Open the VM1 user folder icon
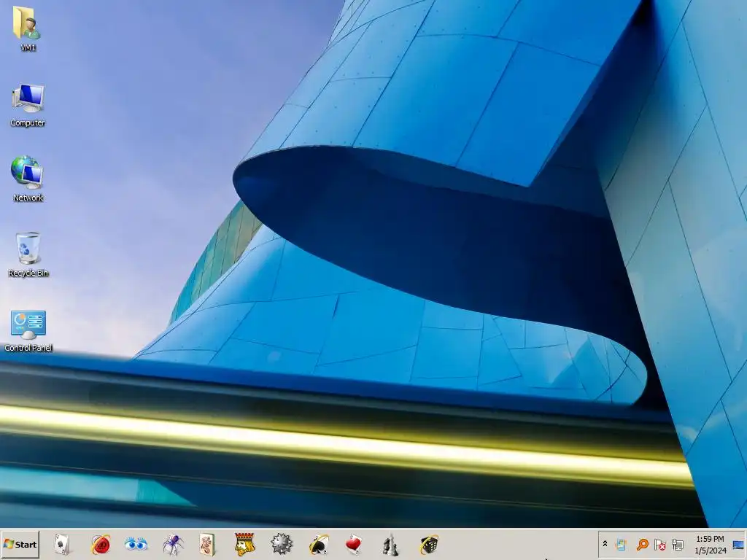This screenshot has height=560, width=747. point(28,28)
